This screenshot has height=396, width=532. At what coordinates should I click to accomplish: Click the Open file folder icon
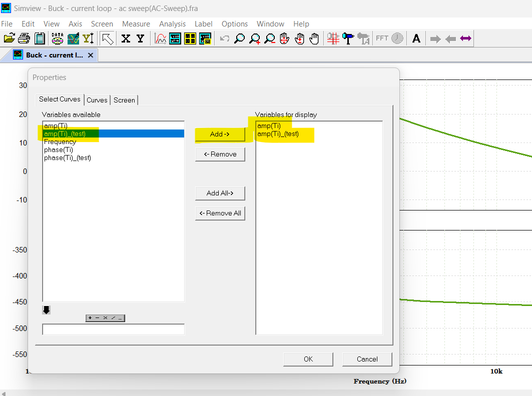coord(9,38)
